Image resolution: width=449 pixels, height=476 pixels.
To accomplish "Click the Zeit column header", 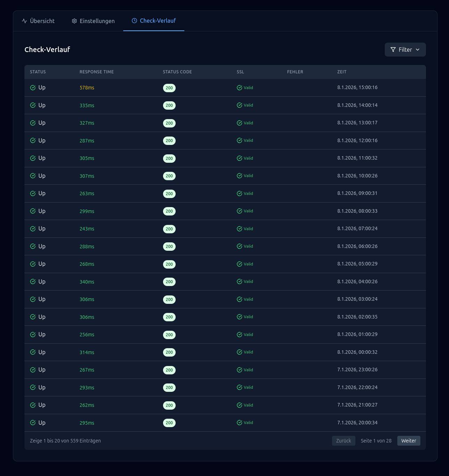I will [342, 72].
